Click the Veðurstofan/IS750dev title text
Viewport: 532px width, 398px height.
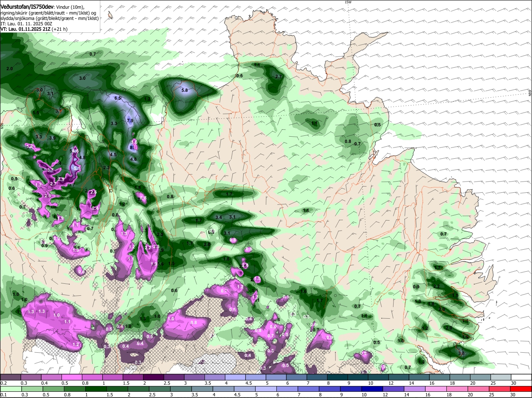pos(27,7)
